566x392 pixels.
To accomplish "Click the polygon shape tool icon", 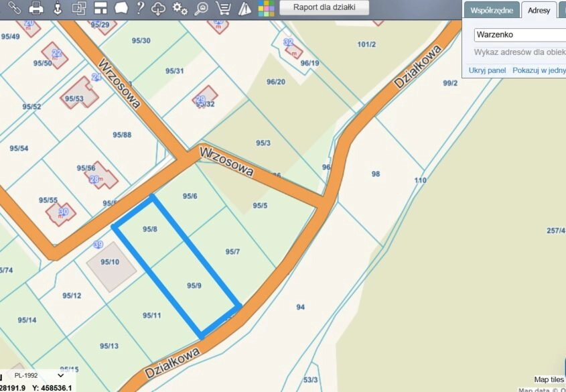I will (121, 8).
